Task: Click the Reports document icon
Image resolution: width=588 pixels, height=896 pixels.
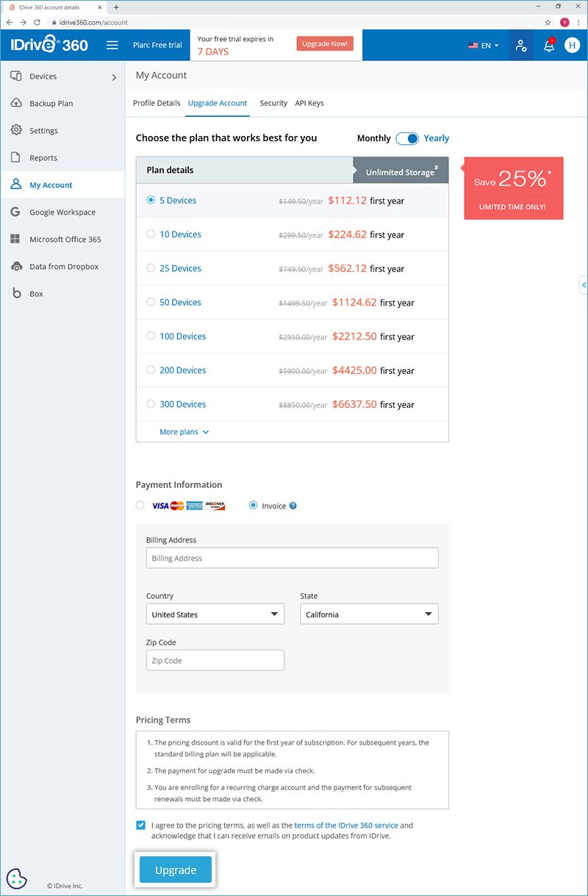Action: click(x=15, y=157)
